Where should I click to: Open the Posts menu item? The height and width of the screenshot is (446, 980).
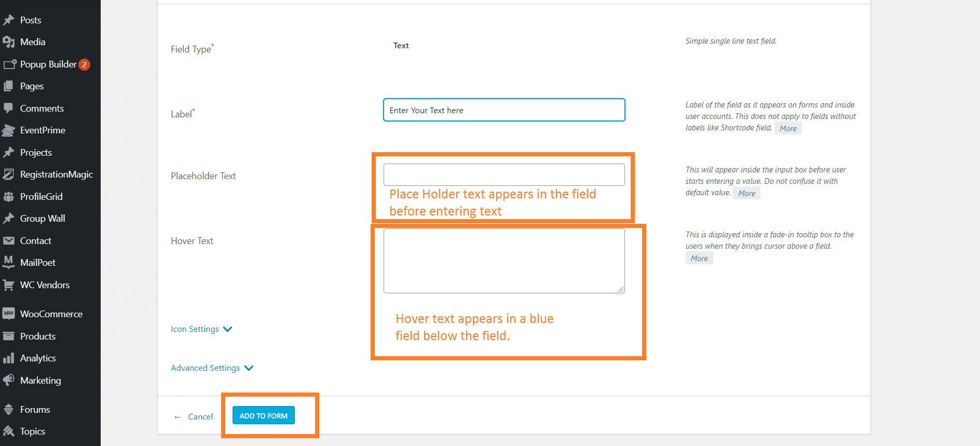(30, 20)
